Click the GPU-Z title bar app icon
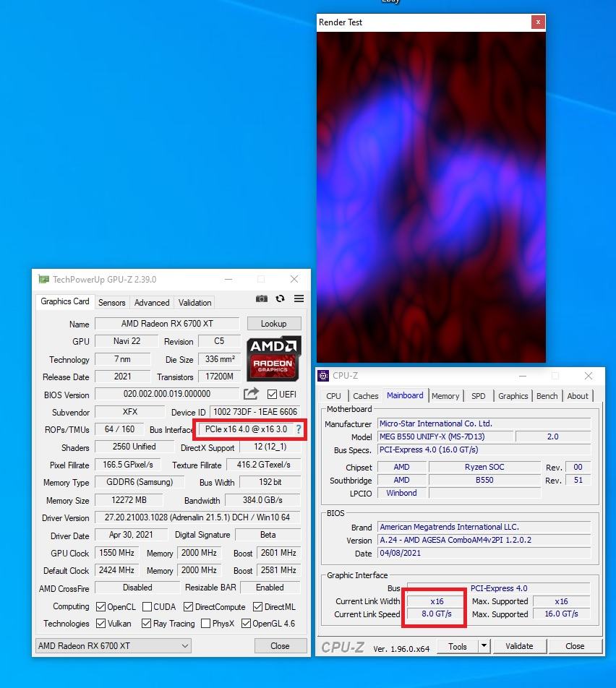Screen dimensions: 616x688 coord(43,279)
